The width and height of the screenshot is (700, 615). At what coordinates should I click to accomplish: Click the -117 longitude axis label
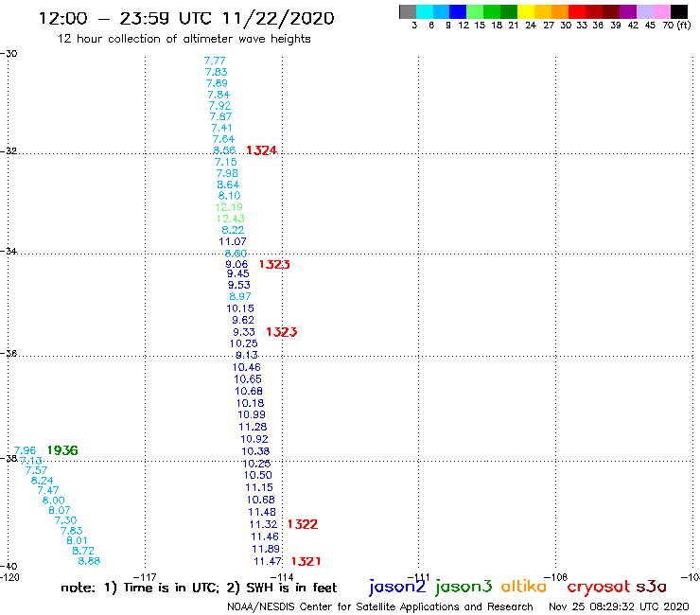[x=145, y=577]
